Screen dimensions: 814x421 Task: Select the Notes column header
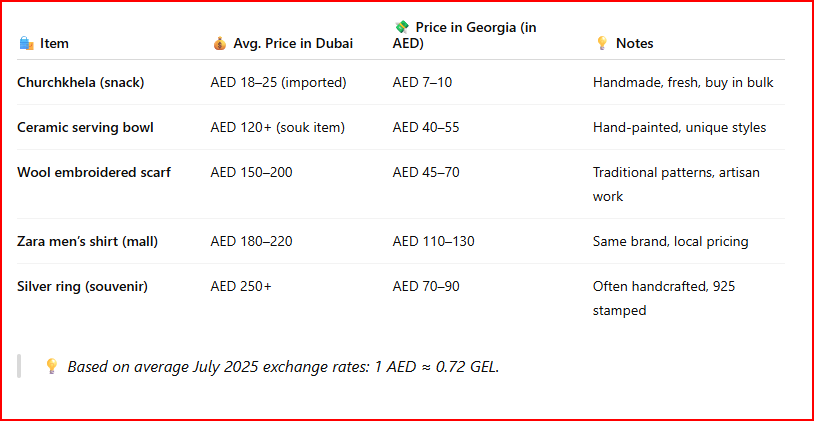click(634, 44)
